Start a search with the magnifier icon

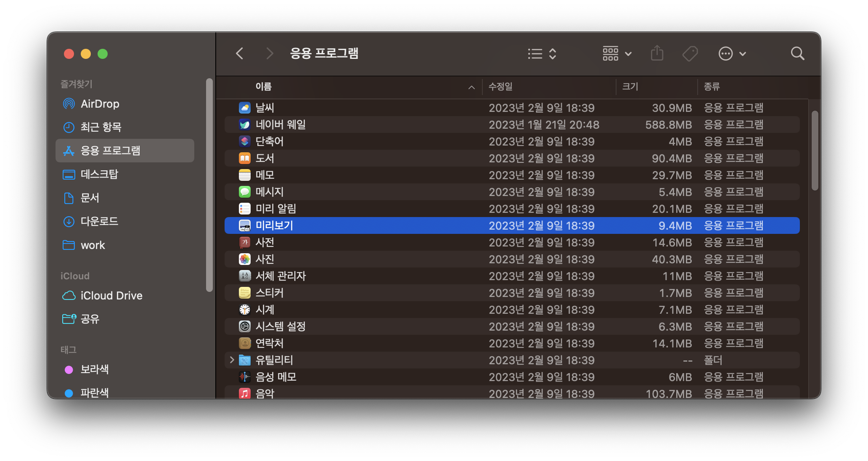[x=797, y=53]
